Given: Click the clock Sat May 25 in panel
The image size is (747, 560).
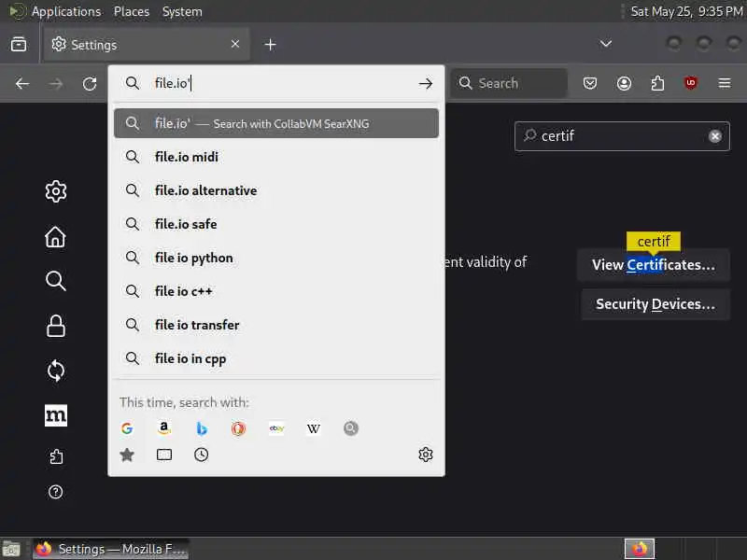Looking at the screenshot, I should tap(686, 11).
